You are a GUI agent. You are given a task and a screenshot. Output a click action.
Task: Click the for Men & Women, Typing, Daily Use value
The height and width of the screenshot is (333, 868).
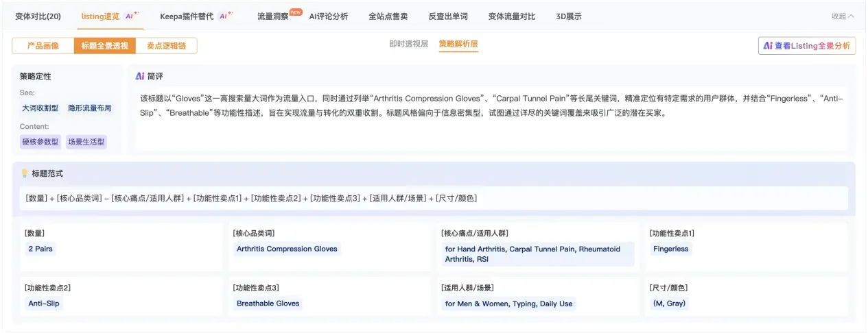pos(508,304)
